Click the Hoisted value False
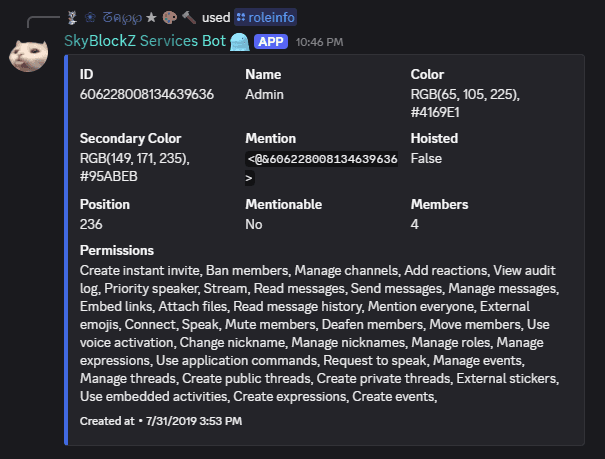 [426, 158]
